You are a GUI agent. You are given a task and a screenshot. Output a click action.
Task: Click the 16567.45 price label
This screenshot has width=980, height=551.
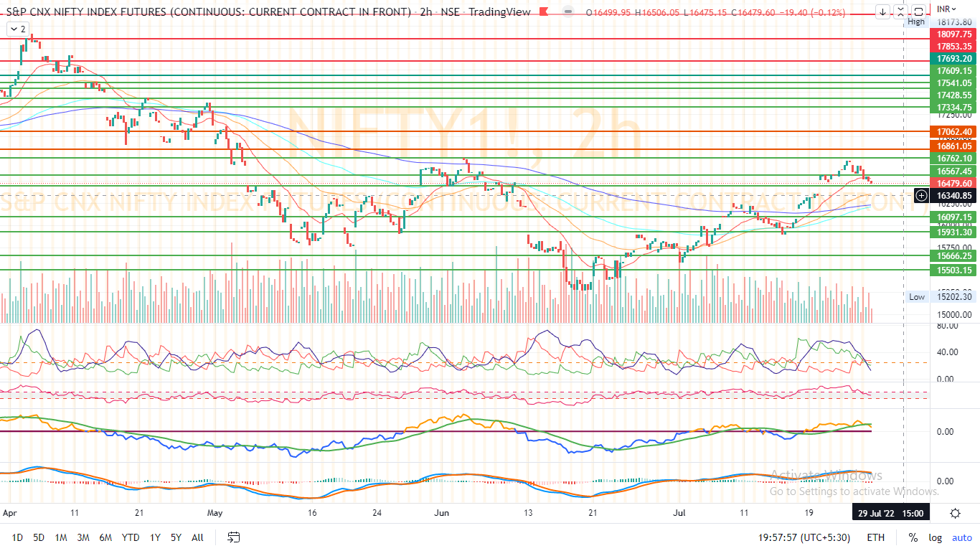954,171
